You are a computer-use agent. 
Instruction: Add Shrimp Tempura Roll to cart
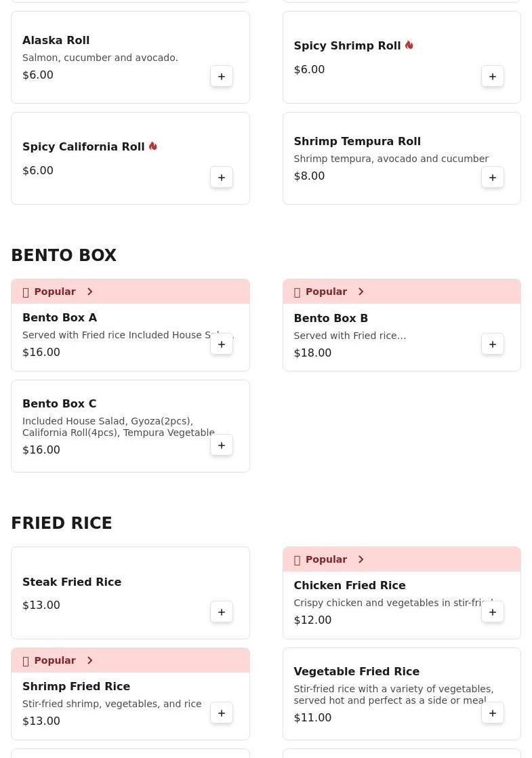tap(493, 178)
